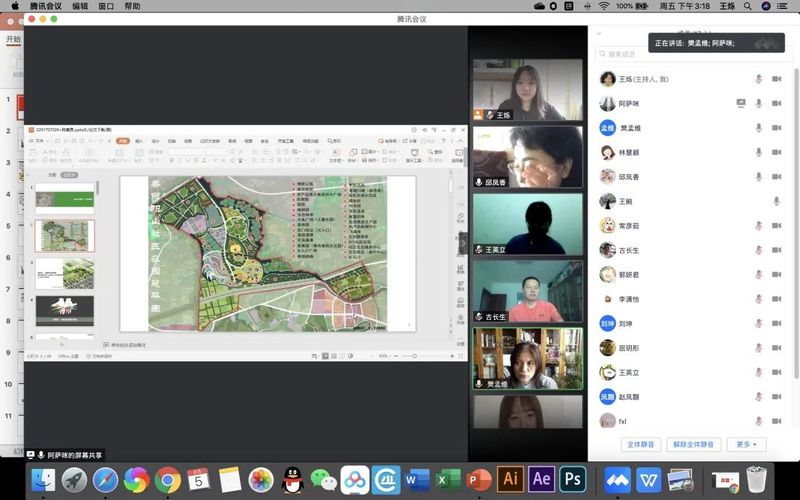
Task: Open the 更多 dropdown button
Action: (745, 444)
